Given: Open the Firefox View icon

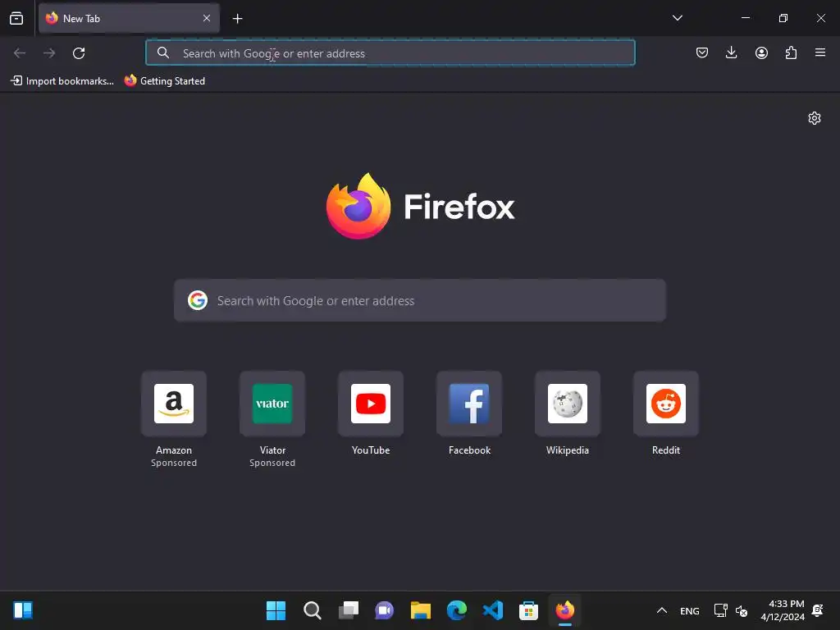Looking at the screenshot, I should point(16,18).
